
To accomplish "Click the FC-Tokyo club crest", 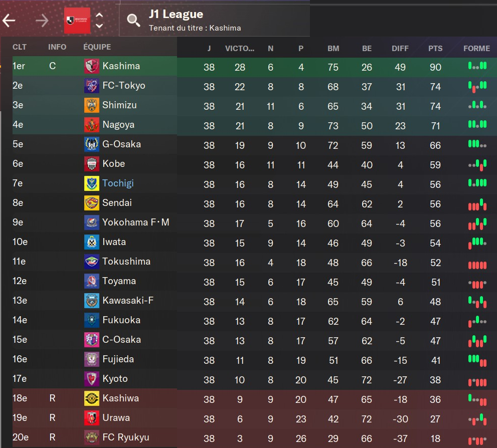I will click(x=92, y=86).
